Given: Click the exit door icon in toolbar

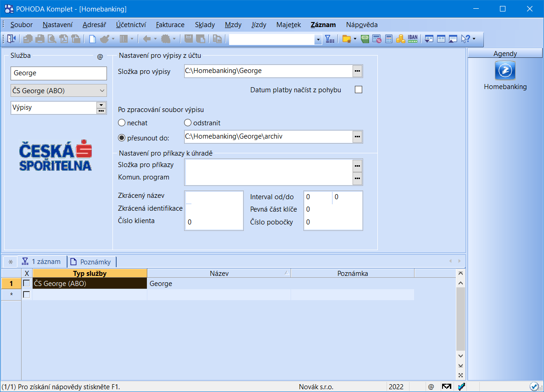Looking at the screenshot, I should [11, 39].
